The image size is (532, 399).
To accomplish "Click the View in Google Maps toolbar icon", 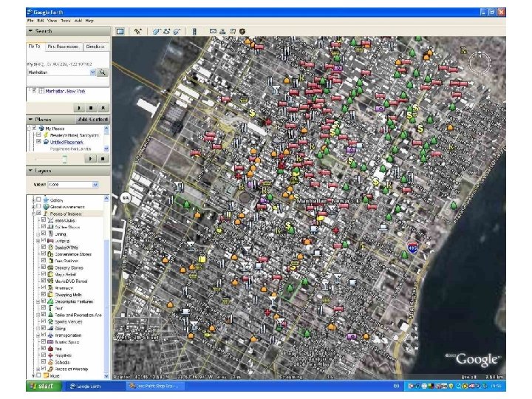I will tap(233, 31).
